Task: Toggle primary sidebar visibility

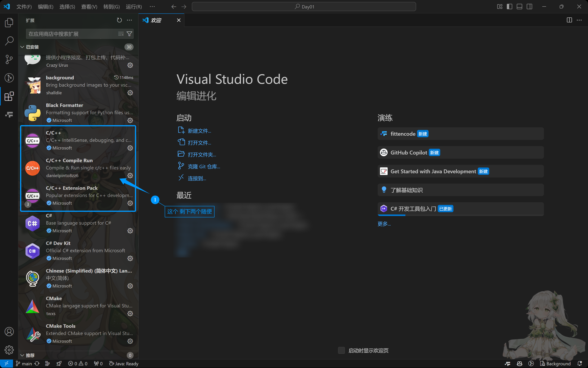Action: click(510, 7)
